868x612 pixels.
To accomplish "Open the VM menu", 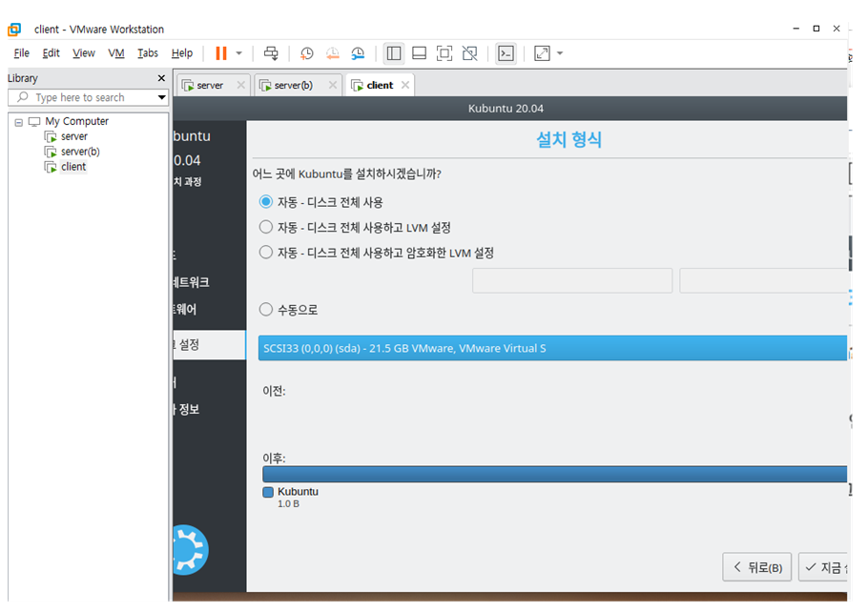I will tap(116, 53).
